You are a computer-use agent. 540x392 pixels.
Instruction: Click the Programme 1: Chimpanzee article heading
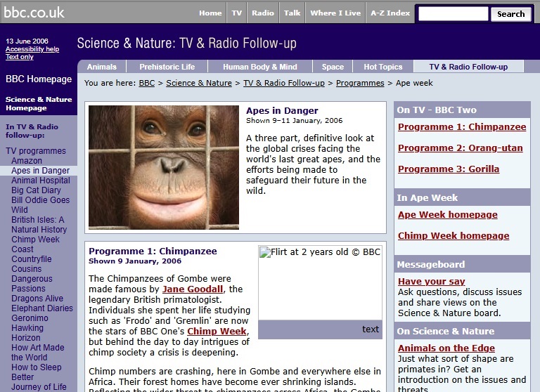[153, 251]
